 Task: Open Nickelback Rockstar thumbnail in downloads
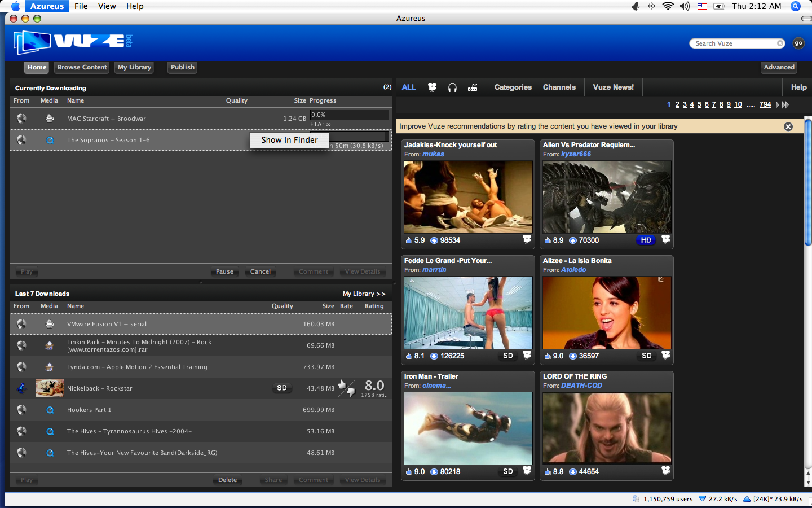[x=49, y=388]
